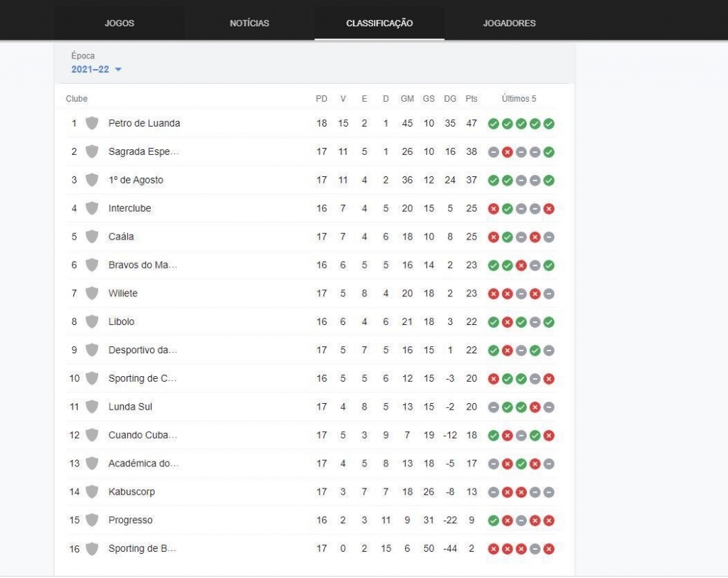Go to the Jogadores tab
The image size is (728, 578).
(509, 23)
